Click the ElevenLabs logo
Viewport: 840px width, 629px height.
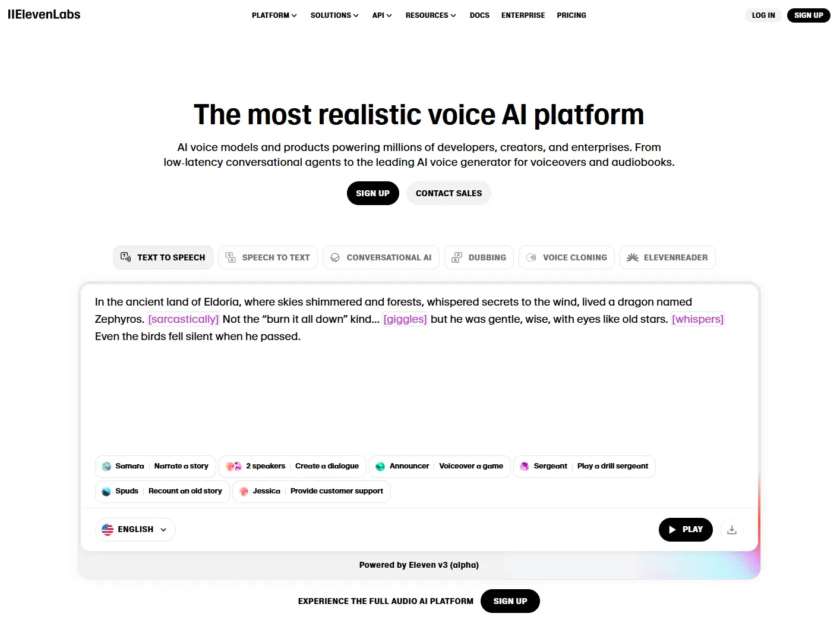coord(44,15)
